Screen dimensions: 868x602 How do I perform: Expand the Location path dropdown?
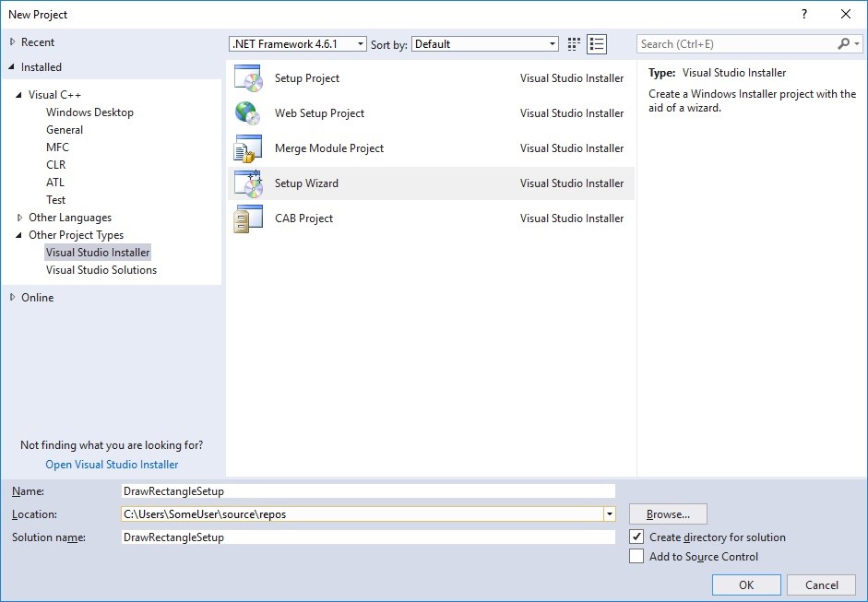[609, 514]
